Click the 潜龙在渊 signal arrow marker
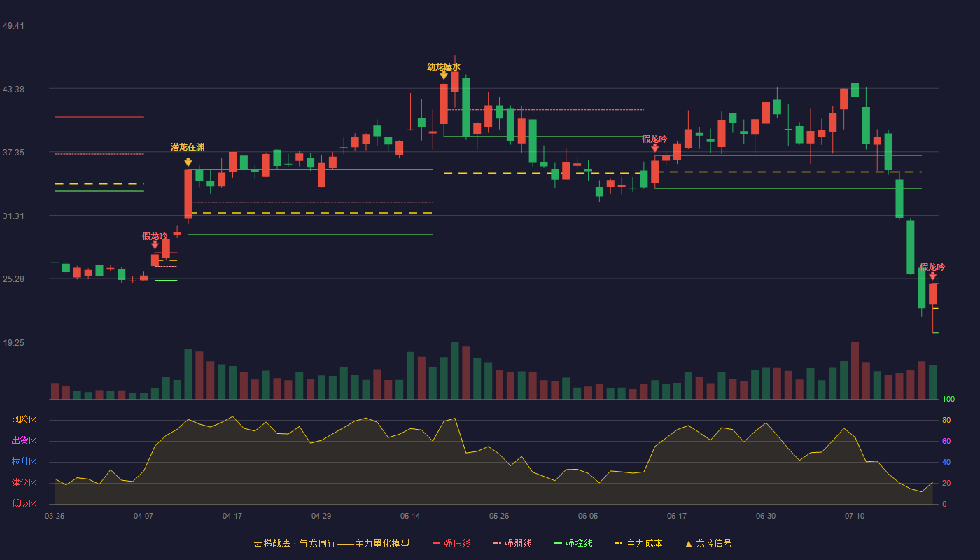Screen dimensions: 980x560 point(188,162)
